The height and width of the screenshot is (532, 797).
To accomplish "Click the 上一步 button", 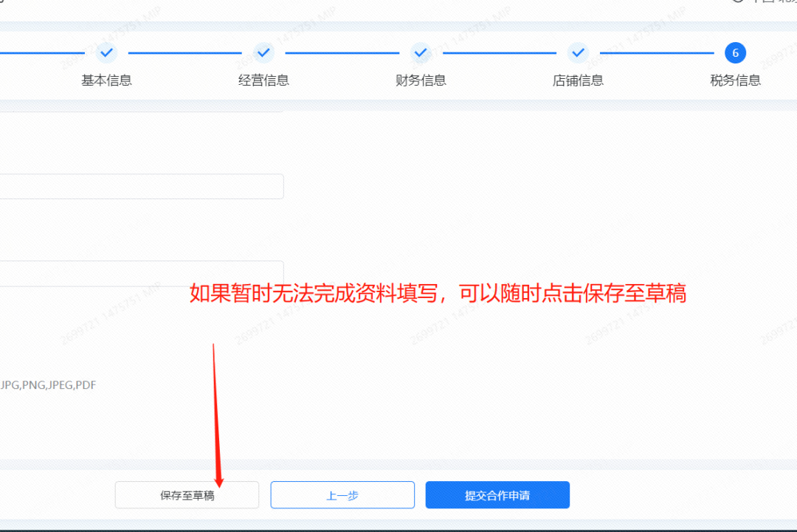I will coord(342,494).
